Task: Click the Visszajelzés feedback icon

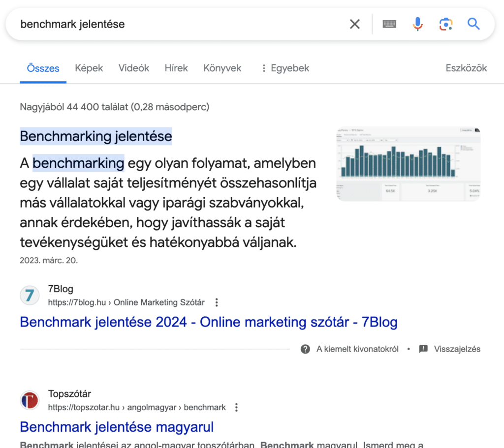Action: [423, 349]
